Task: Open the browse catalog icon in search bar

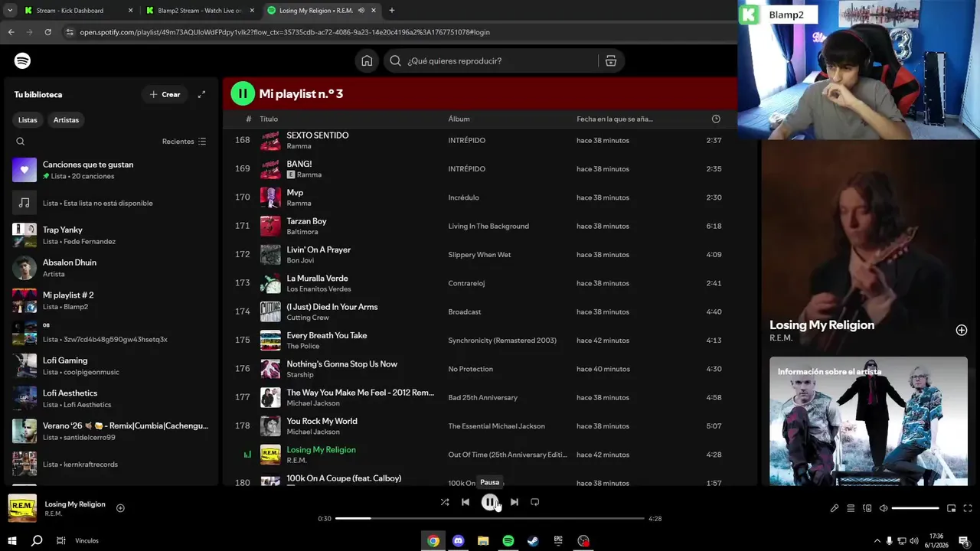Action: [611, 61]
